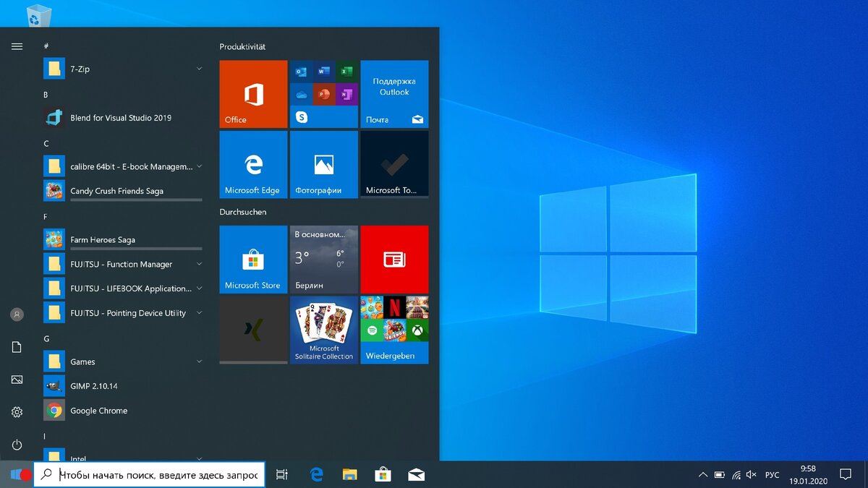Open the Action Center notifications icon
Image resolution: width=868 pixels, height=488 pixels.
point(845,474)
